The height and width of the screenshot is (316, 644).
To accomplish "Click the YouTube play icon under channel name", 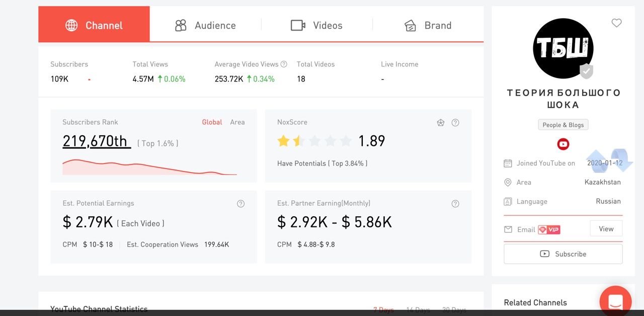I will click(x=563, y=144).
